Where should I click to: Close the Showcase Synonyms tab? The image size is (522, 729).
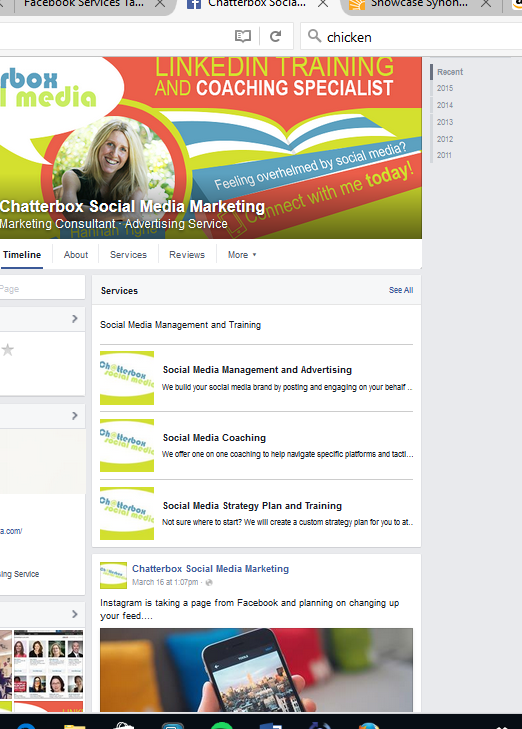pyautogui.click(x=486, y=4)
